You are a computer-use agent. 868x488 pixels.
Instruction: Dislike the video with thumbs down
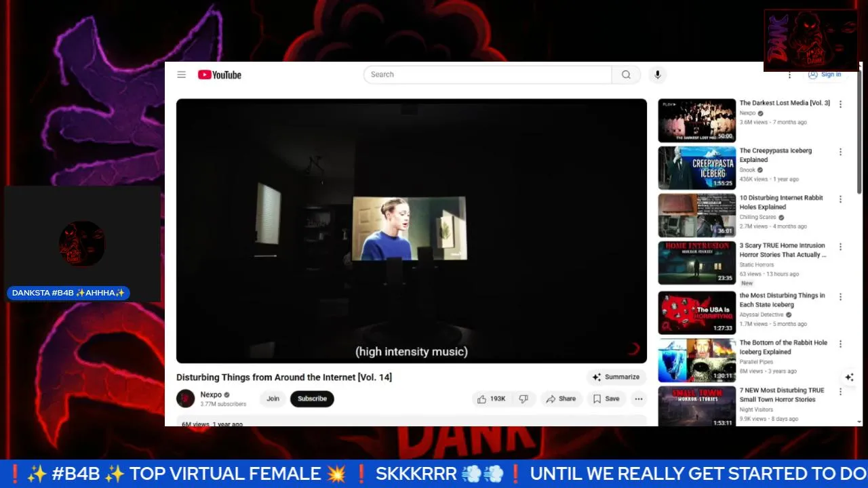tap(524, 399)
